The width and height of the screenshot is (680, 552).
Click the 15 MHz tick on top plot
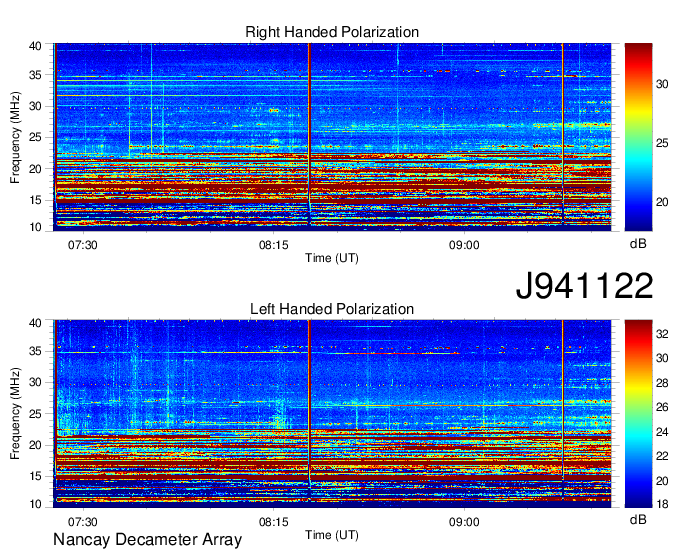point(36,200)
